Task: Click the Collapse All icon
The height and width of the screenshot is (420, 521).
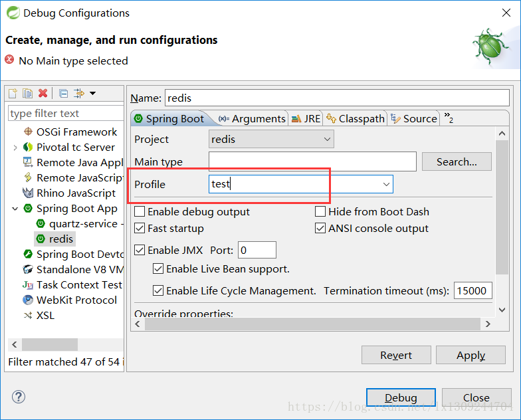Action: [x=64, y=93]
